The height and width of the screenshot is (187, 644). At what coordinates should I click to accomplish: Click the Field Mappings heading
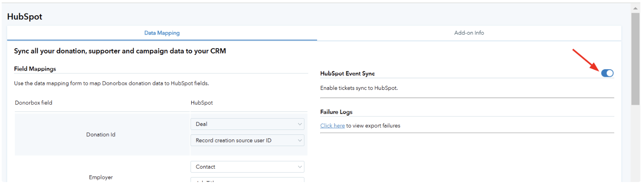35,69
